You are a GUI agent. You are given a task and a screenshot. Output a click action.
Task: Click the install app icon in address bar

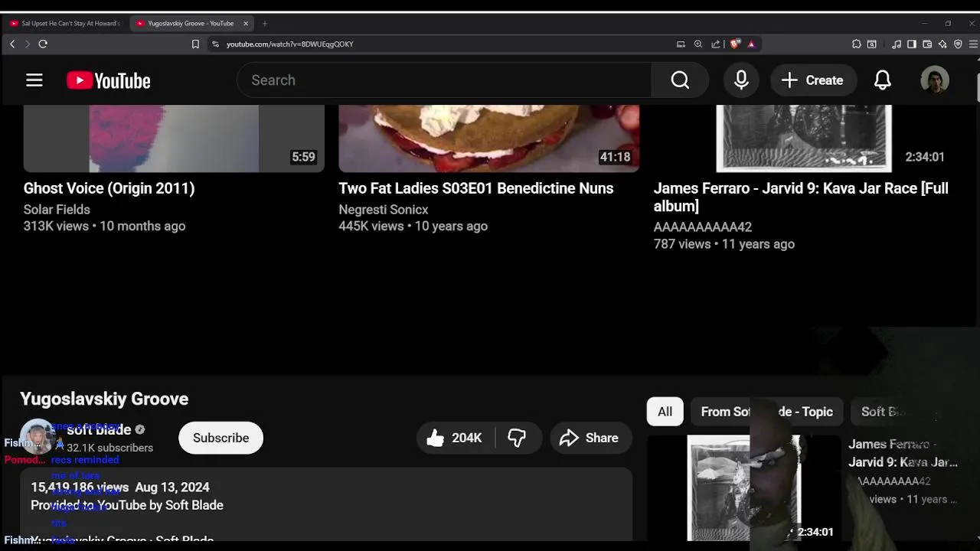point(681,44)
